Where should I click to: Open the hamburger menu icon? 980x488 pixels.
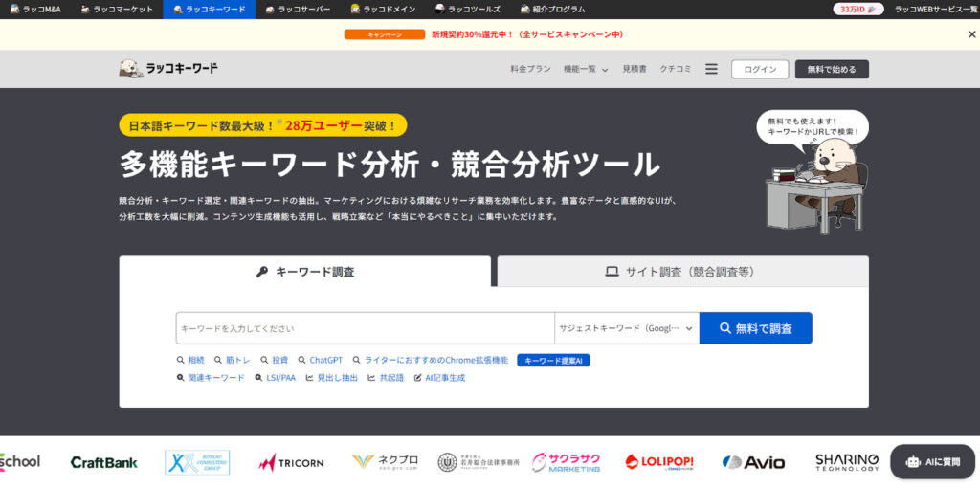(x=711, y=69)
